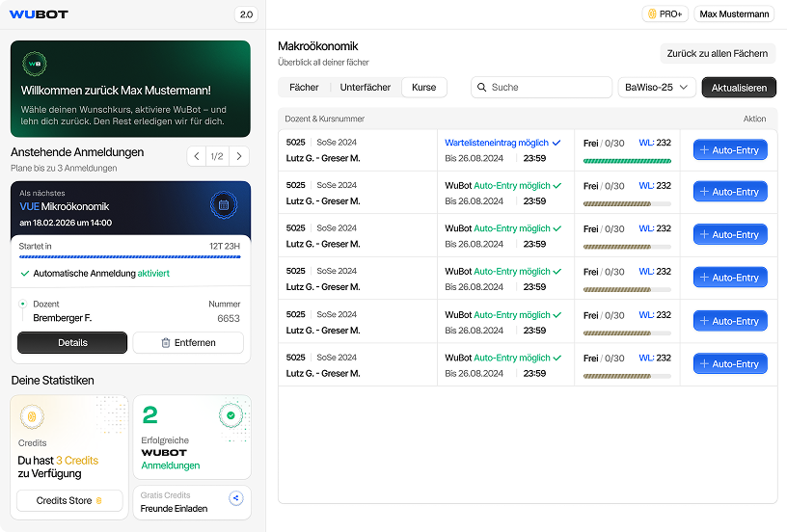
Task: Focus the Suche search field
Action: 542,88
